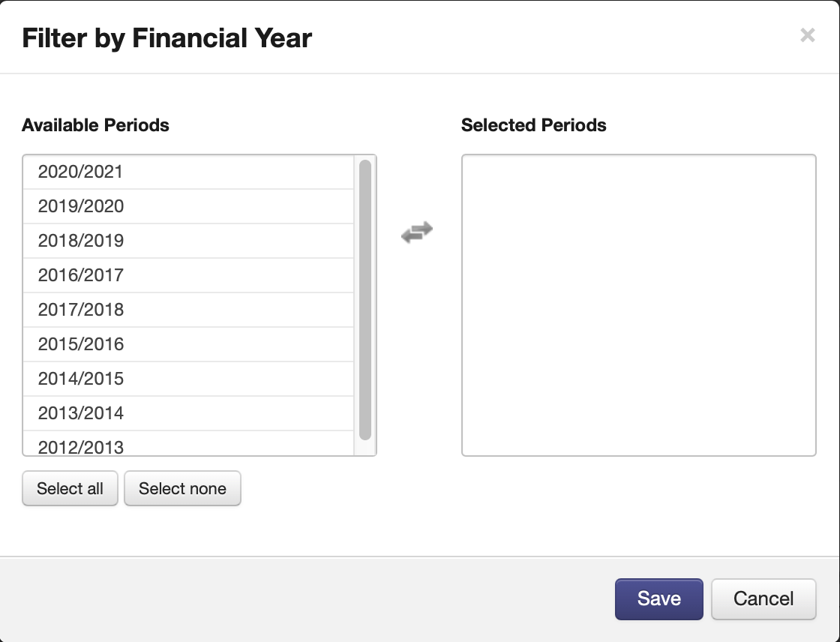
Task: Click the Available Periods scrollbar thumb
Action: [x=365, y=300]
